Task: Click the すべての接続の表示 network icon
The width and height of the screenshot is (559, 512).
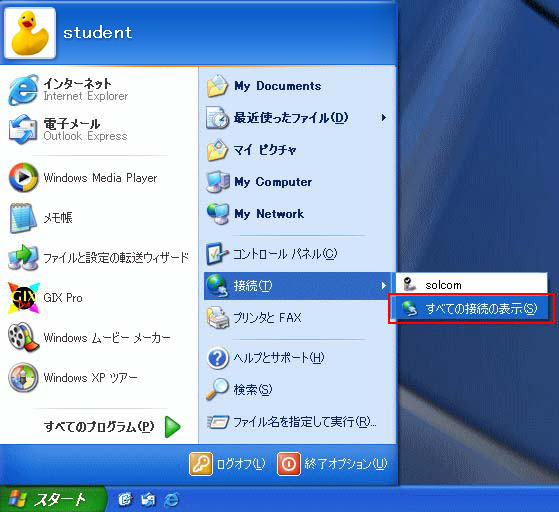Action: click(x=409, y=308)
